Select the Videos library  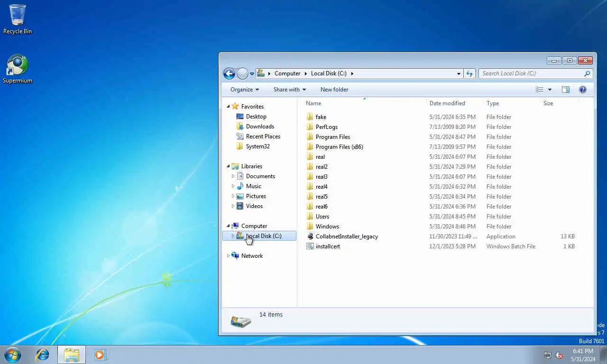click(254, 206)
